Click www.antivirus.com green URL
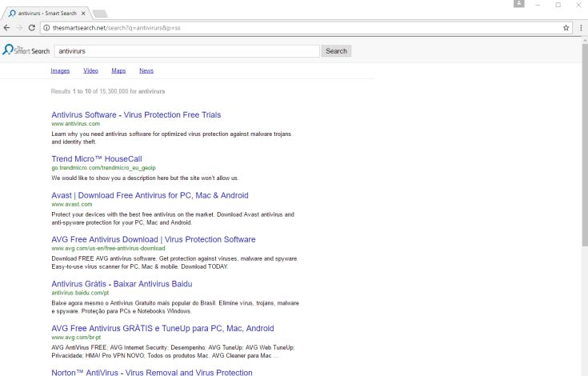This screenshot has height=376, width=588. tap(76, 124)
